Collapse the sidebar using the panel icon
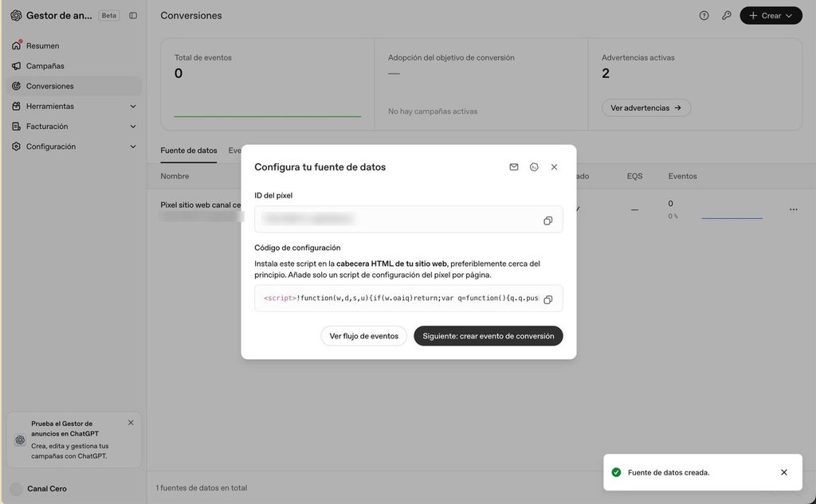The image size is (816, 504). (133, 16)
